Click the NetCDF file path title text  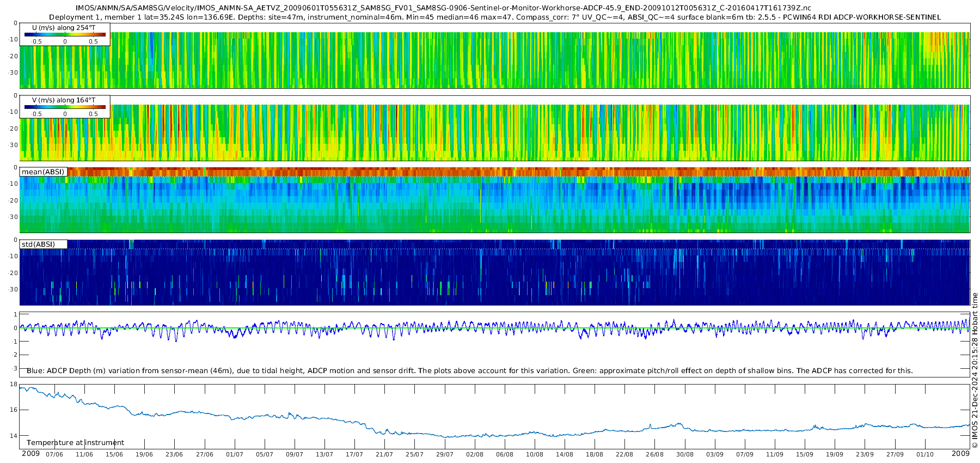click(443, 8)
